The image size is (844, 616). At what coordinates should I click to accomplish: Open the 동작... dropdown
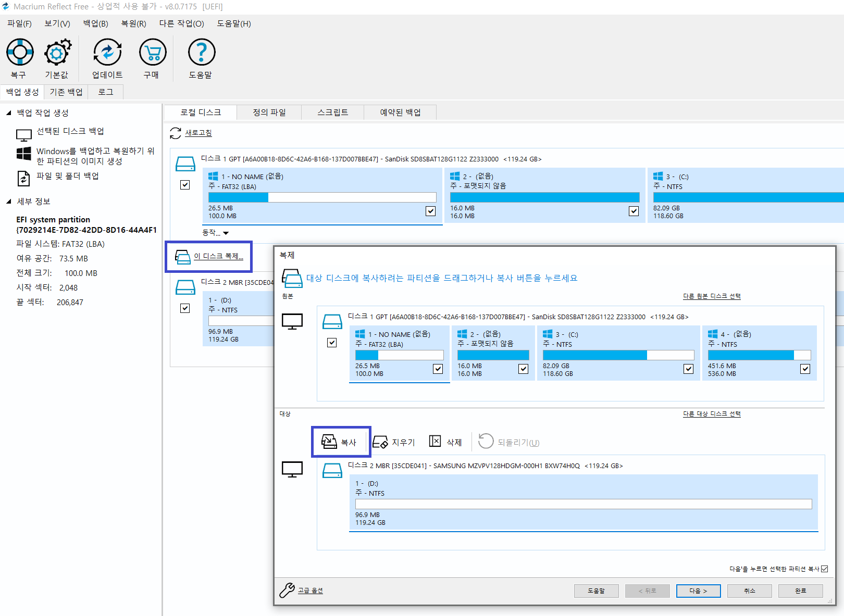(215, 233)
